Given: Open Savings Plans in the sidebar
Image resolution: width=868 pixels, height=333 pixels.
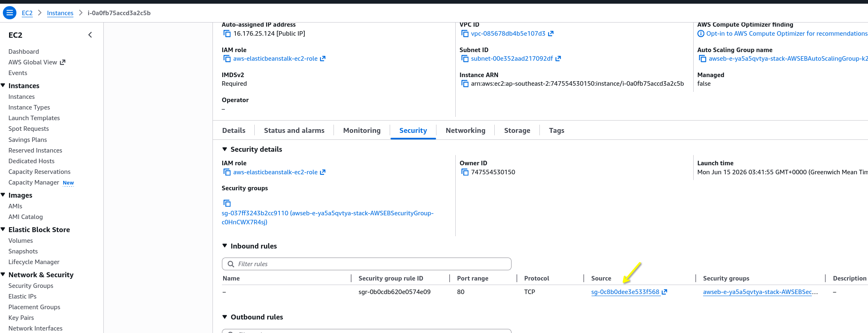Looking at the screenshot, I should point(27,140).
